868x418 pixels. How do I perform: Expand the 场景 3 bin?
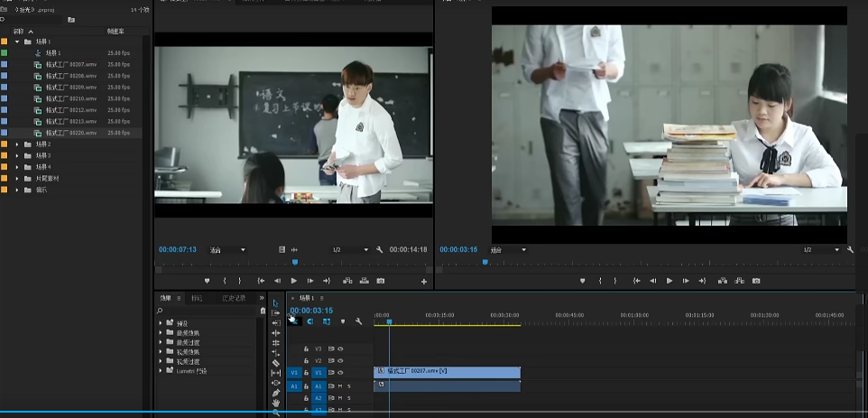(17, 155)
